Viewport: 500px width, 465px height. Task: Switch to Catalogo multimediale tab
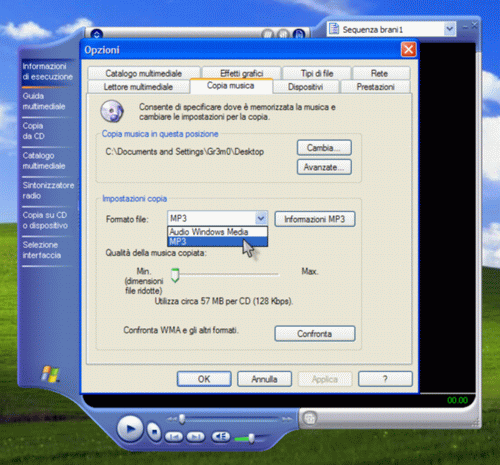144,73
